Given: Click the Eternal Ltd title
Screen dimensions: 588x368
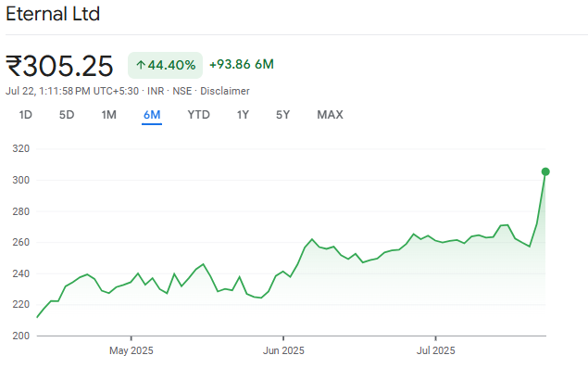Looking at the screenshot, I should click(x=53, y=14).
